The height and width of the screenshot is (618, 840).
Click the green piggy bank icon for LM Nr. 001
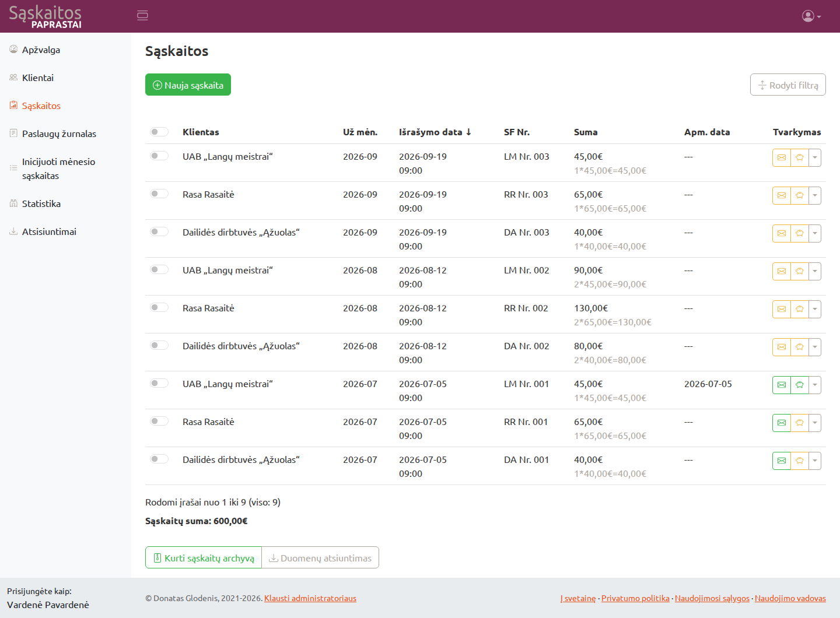pyautogui.click(x=800, y=385)
